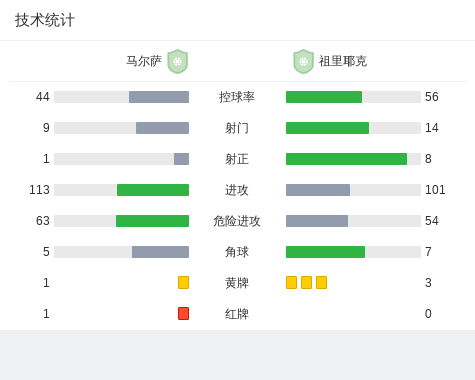The height and width of the screenshot is (380, 475).
Task: Open the 马尔萨 team name link
Action: [144, 61]
